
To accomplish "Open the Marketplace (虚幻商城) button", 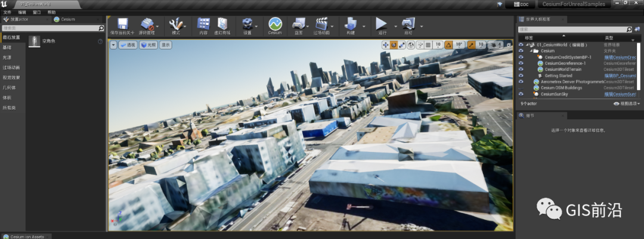I will pos(222,26).
